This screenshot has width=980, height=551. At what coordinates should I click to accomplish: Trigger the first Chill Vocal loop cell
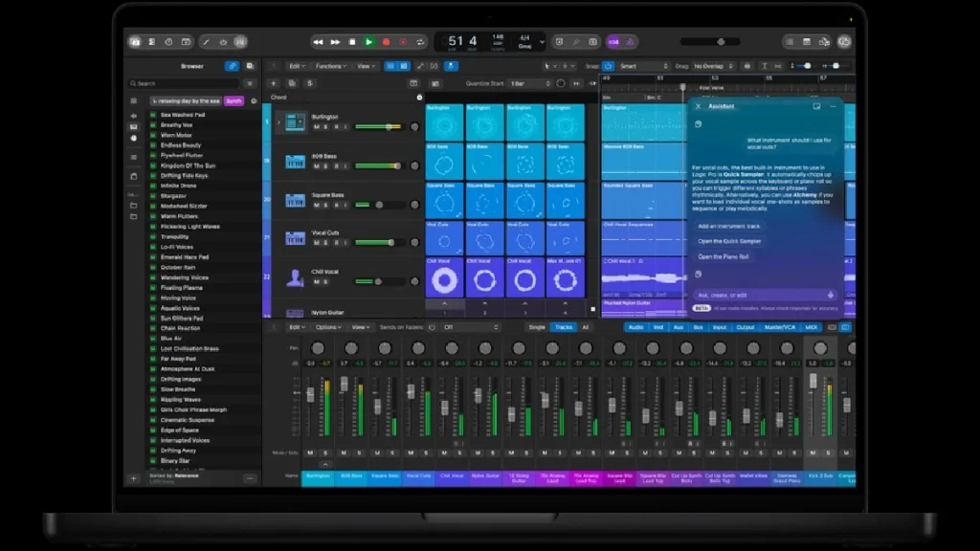click(x=444, y=278)
